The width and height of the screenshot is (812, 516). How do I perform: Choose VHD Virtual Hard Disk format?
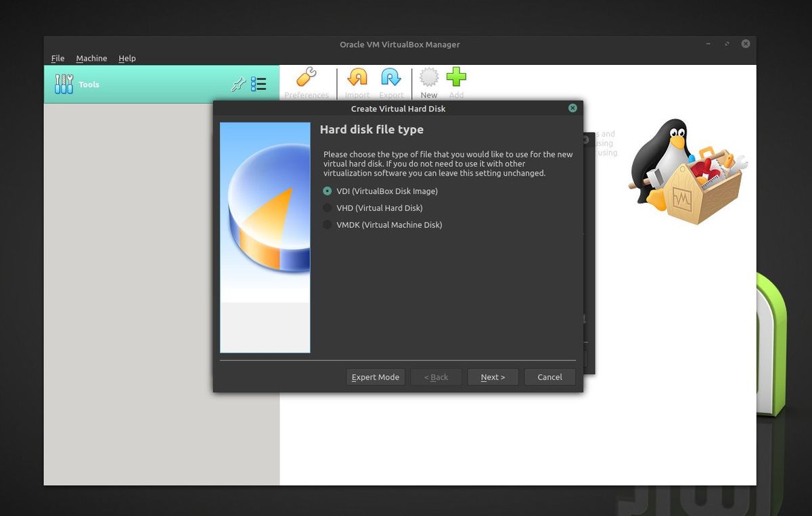327,208
